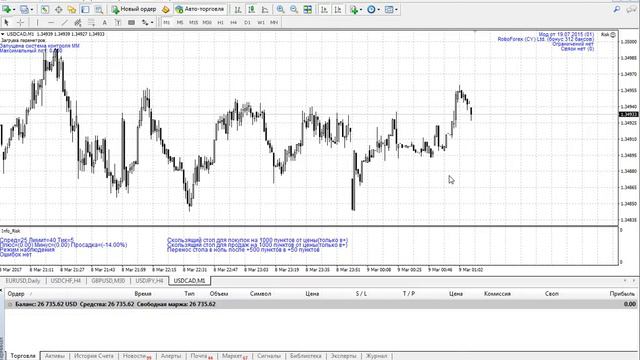Switch to D1 timeframe

click(247, 22)
